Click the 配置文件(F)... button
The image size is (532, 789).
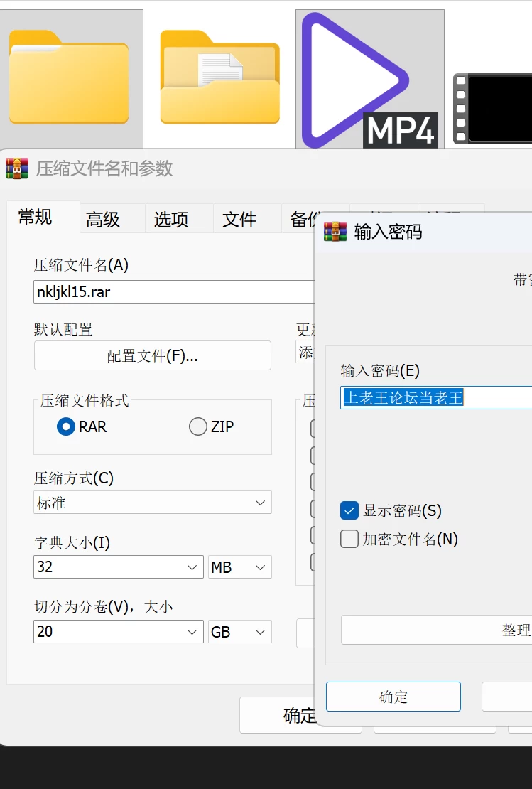153,355
